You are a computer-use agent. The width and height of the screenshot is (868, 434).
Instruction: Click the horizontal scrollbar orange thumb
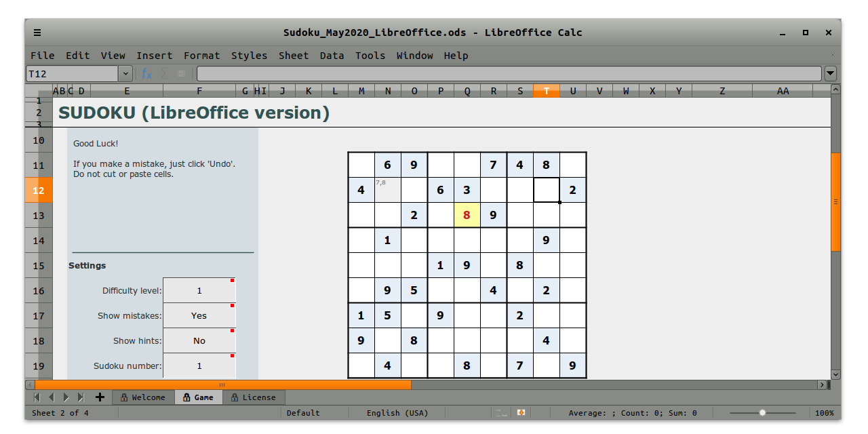(x=222, y=384)
